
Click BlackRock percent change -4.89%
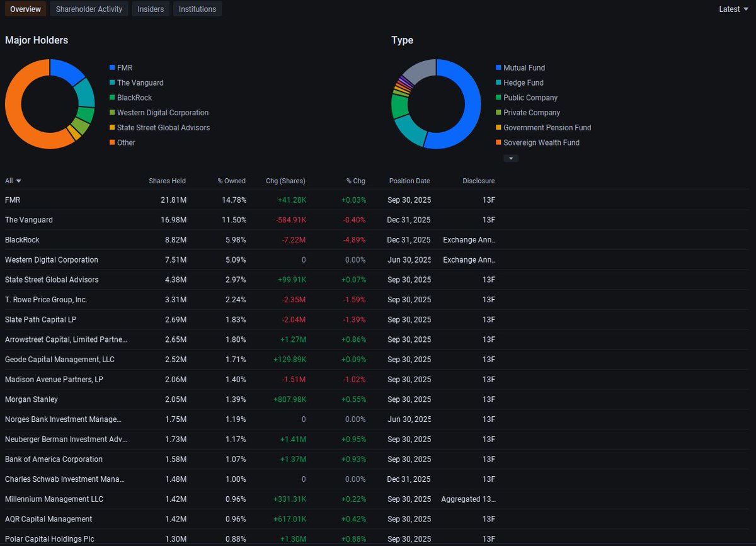click(x=353, y=240)
